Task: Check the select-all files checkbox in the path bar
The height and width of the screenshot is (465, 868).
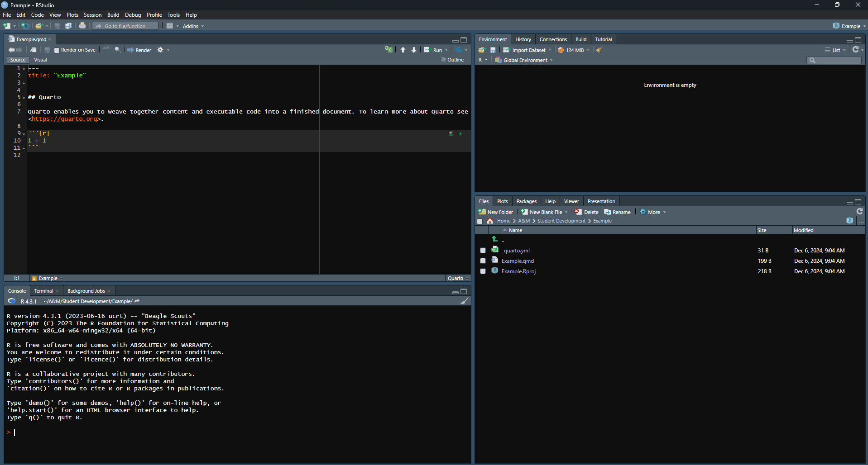Action: click(x=480, y=221)
